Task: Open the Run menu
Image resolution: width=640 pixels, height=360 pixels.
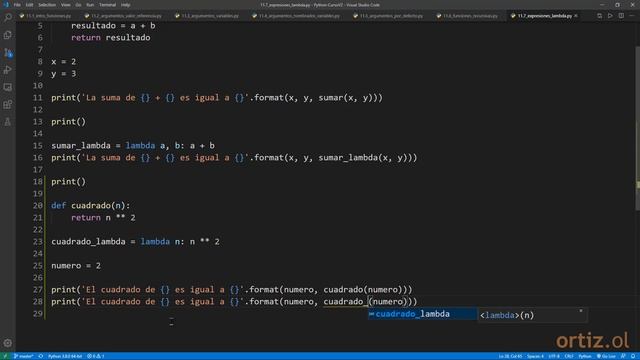Action: [90, 5]
